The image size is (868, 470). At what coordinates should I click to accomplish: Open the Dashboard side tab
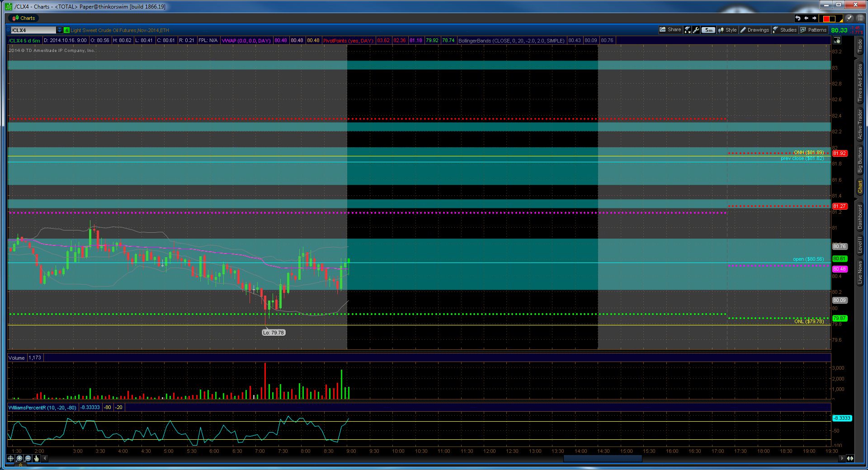[x=859, y=217]
